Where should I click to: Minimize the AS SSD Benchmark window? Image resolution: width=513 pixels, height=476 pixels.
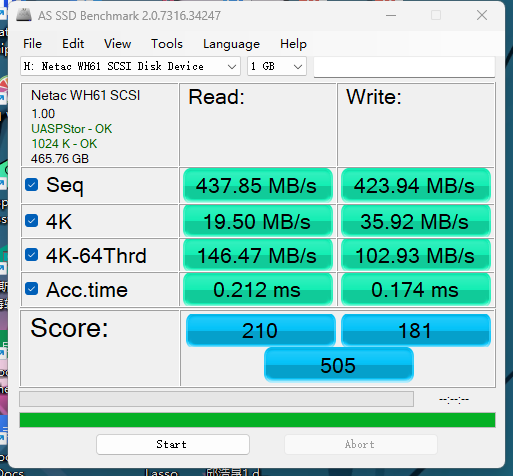(x=391, y=15)
